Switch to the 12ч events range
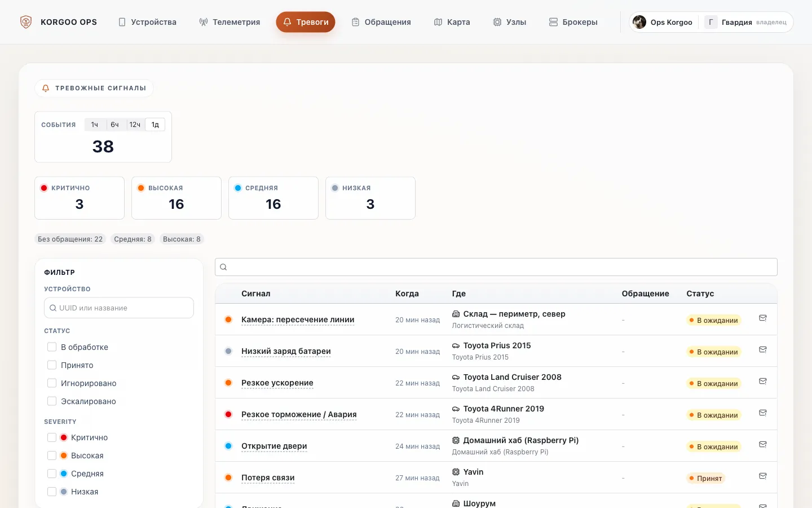This screenshot has width=812, height=508. click(x=135, y=125)
